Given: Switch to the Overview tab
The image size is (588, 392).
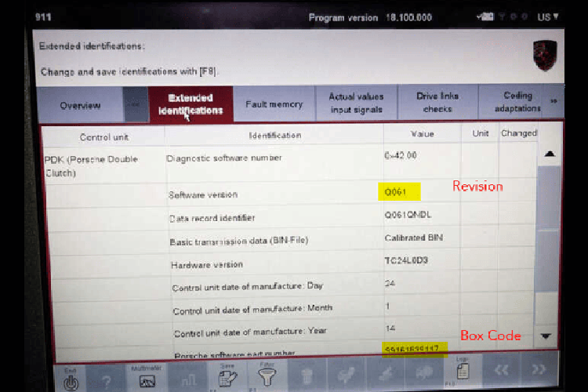Looking at the screenshot, I should click(x=80, y=105).
